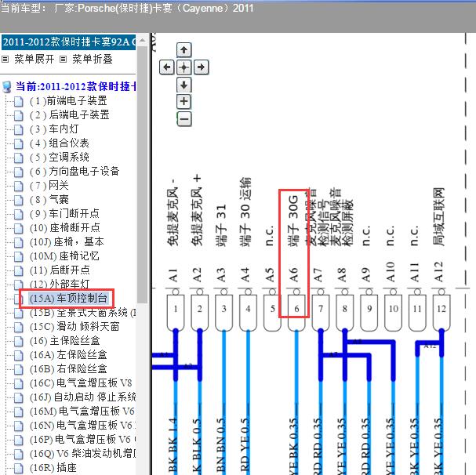Click page icon beside (4)组合仪表
This screenshot has width=476, height=475.
pos(19,143)
